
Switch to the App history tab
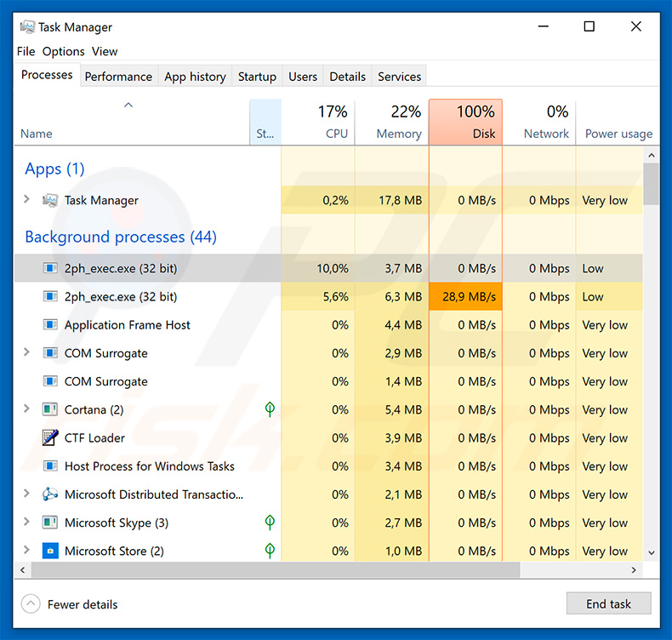[195, 77]
